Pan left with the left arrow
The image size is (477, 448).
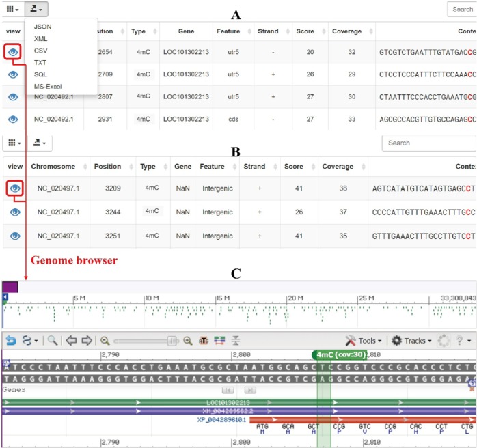pyautogui.click(x=71, y=340)
